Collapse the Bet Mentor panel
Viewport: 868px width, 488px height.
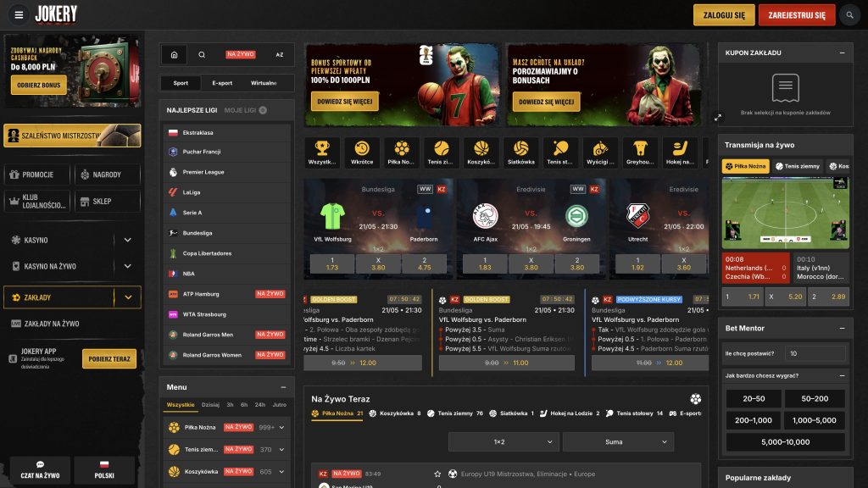[842, 329]
